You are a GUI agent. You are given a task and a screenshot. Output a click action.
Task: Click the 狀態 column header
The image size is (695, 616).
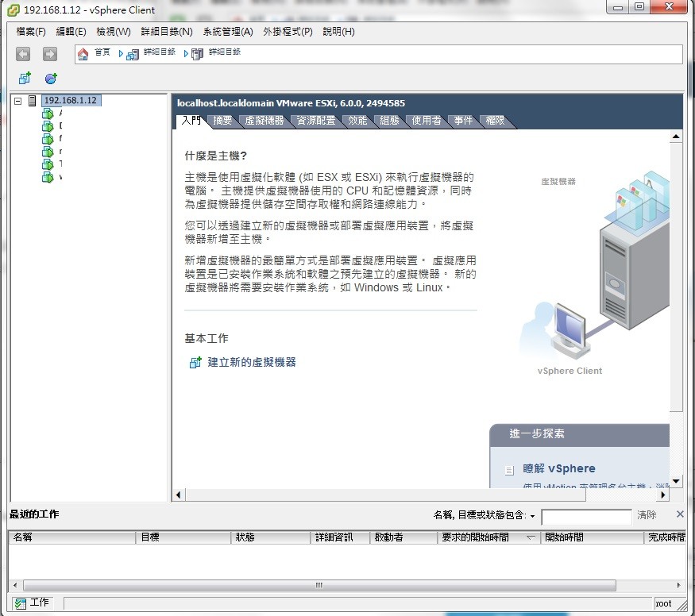pyautogui.click(x=270, y=537)
